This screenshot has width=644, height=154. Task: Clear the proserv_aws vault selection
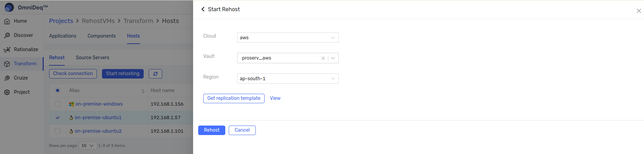323,58
